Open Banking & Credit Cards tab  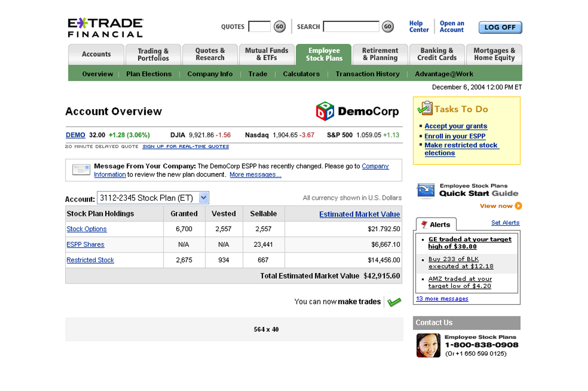437,54
